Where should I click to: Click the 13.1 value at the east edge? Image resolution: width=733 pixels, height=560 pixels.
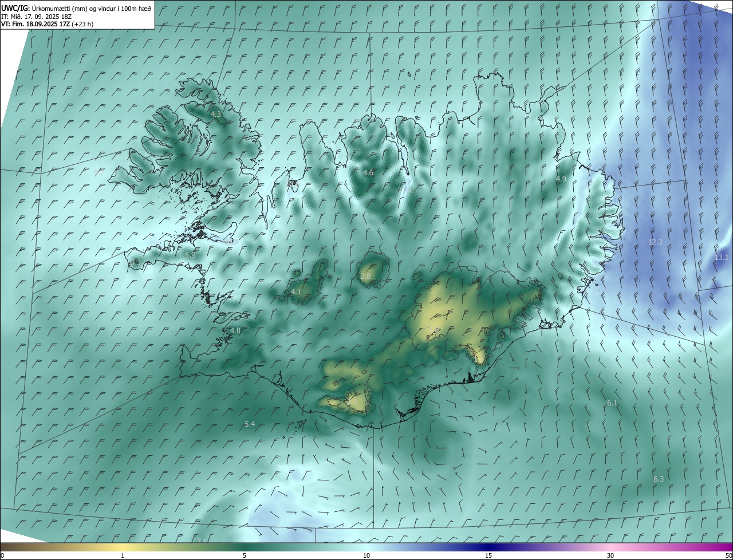point(722,258)
